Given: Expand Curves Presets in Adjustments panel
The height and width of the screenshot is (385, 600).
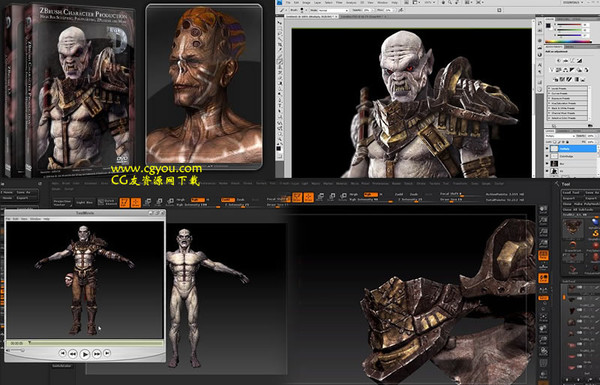Looking at the screenshot, I should pyautogui.click(x=567, y=93).
